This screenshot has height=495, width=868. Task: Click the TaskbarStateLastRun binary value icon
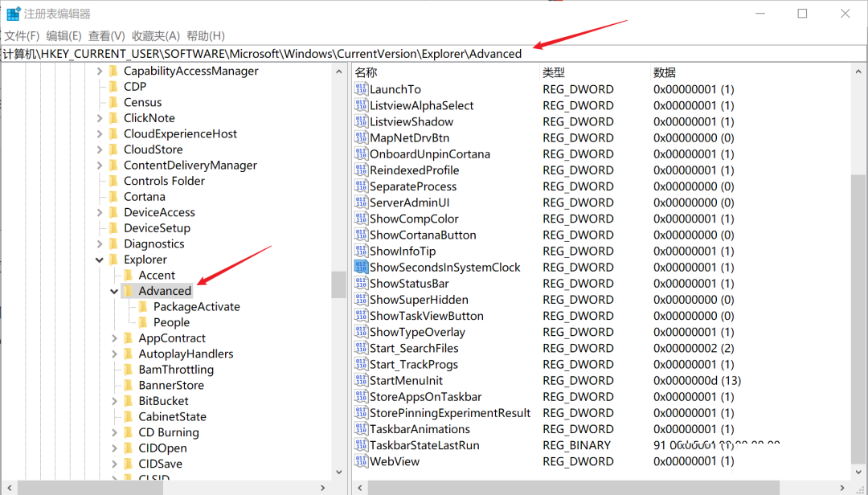tap(361, 445)
